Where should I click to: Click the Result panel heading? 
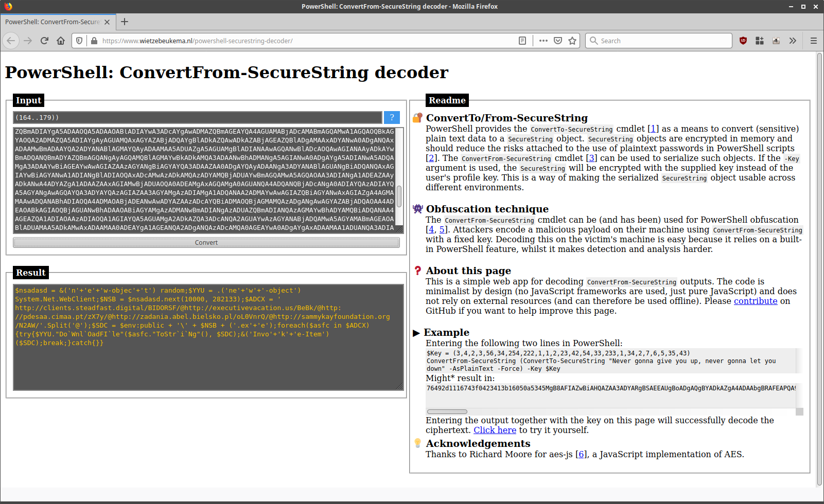(x=30, y=273)
